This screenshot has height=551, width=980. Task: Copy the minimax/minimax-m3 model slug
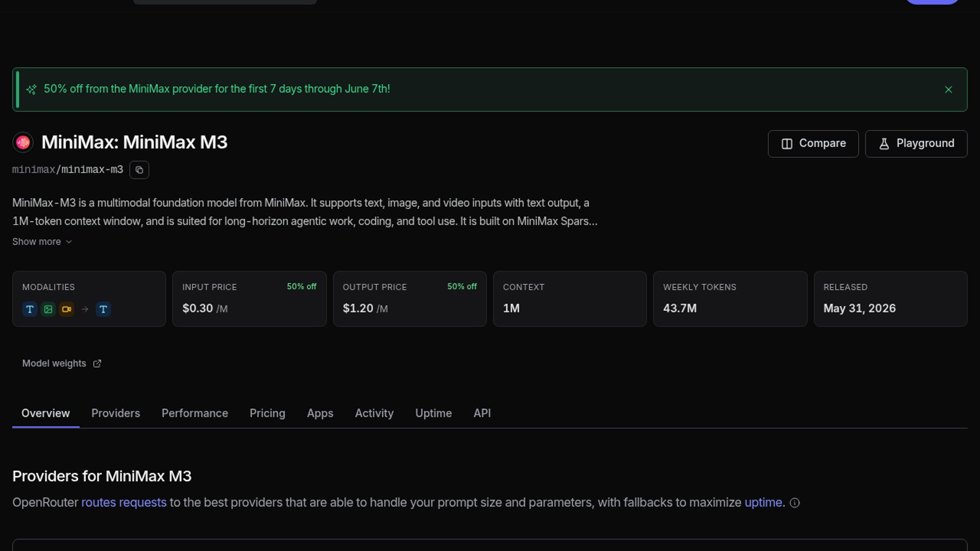139,170
